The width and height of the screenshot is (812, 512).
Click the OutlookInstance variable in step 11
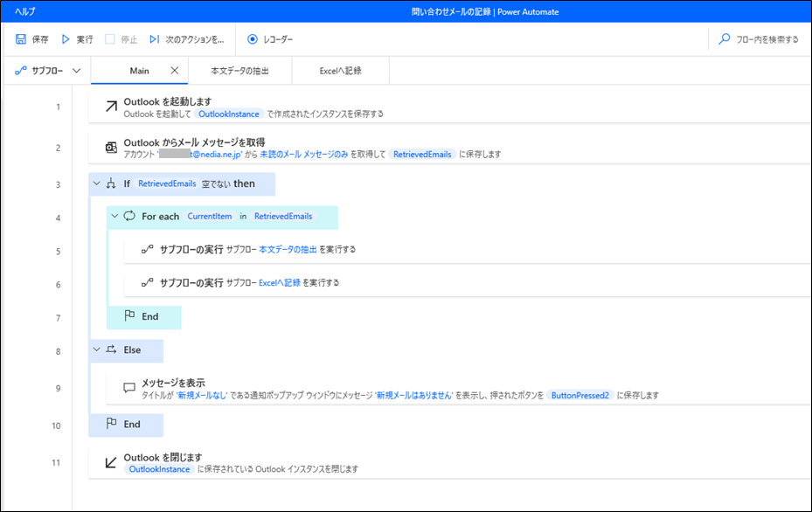(159, 469)
